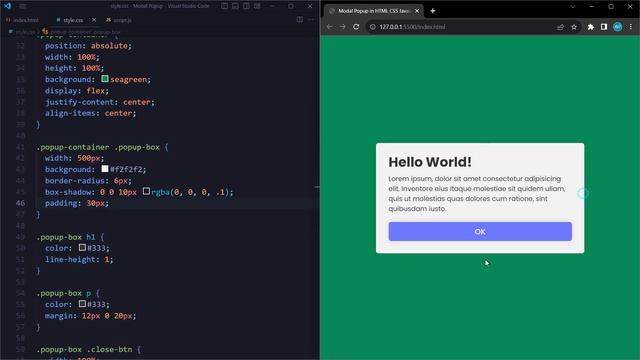Open customize layout icon in VS Code

point(258,6)
